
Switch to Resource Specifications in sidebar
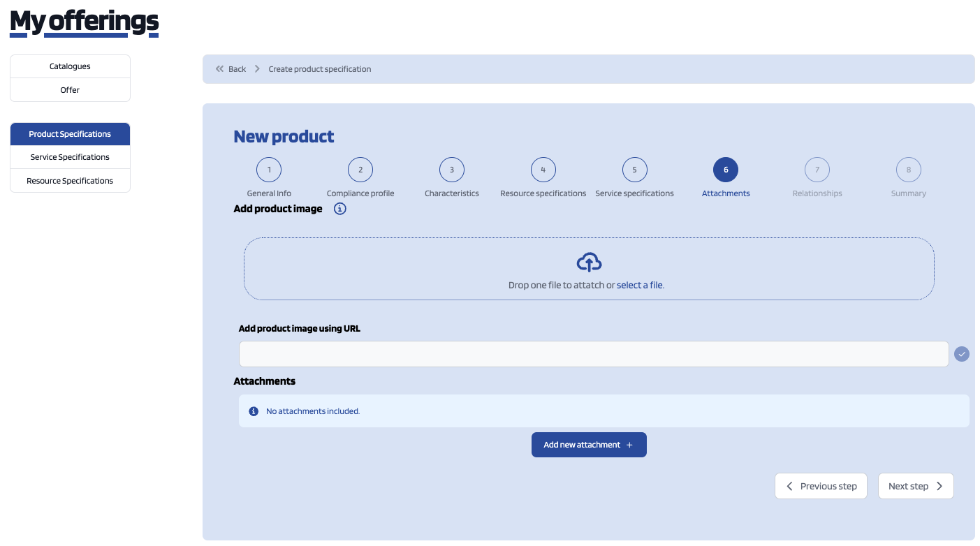70,181
